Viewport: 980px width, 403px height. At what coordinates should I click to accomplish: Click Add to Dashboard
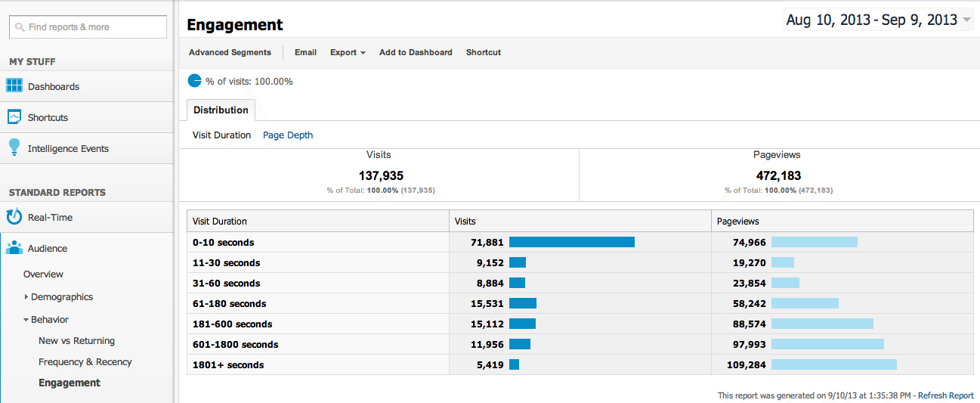tap(416, 52)
